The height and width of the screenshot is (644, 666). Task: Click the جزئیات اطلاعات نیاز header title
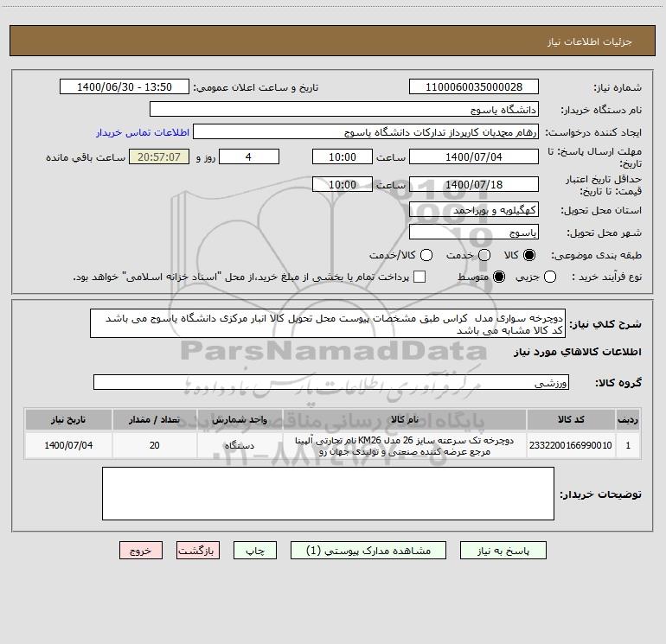point(590,41)
